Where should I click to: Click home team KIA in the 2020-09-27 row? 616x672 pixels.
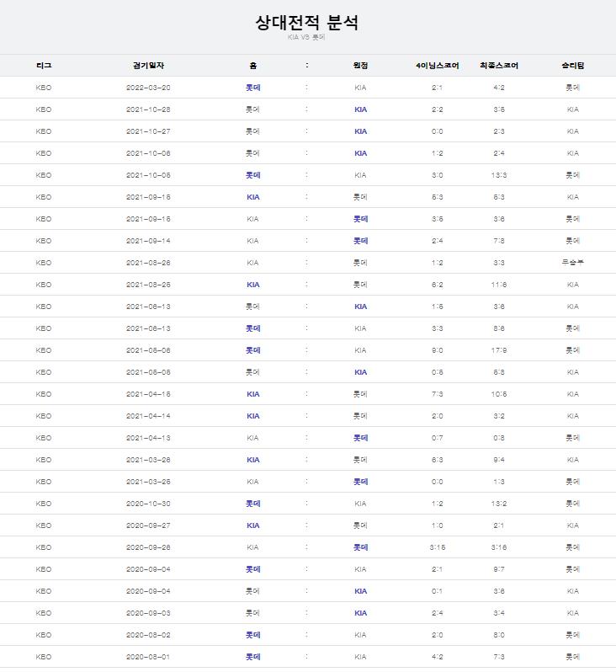coord(252,525)
